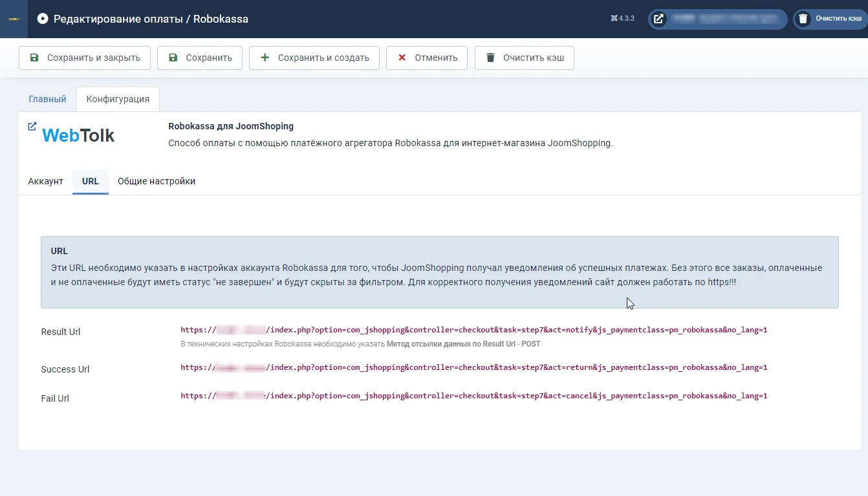Screen dimensions: 868x496
Task: Click Сохранить и закрыть button
Action: 85,58
